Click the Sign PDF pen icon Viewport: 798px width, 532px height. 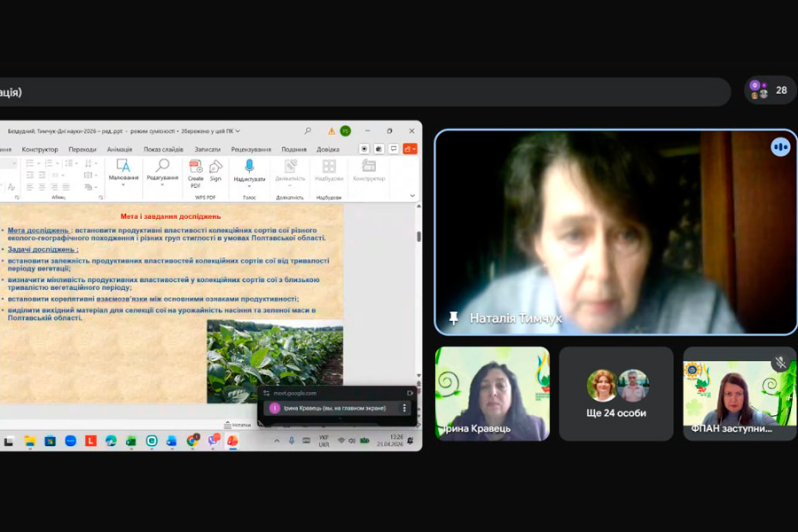[215, 171]
